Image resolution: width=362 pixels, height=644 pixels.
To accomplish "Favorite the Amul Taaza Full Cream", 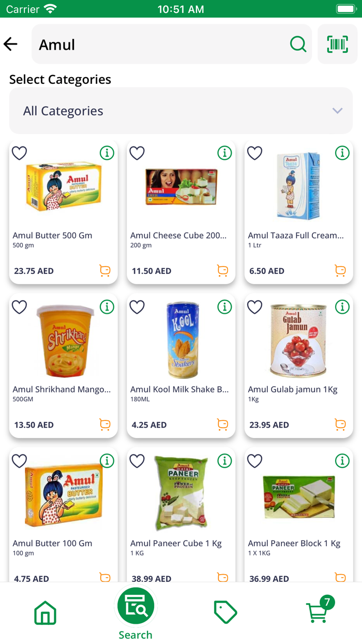I will click(x=254, y=153).
